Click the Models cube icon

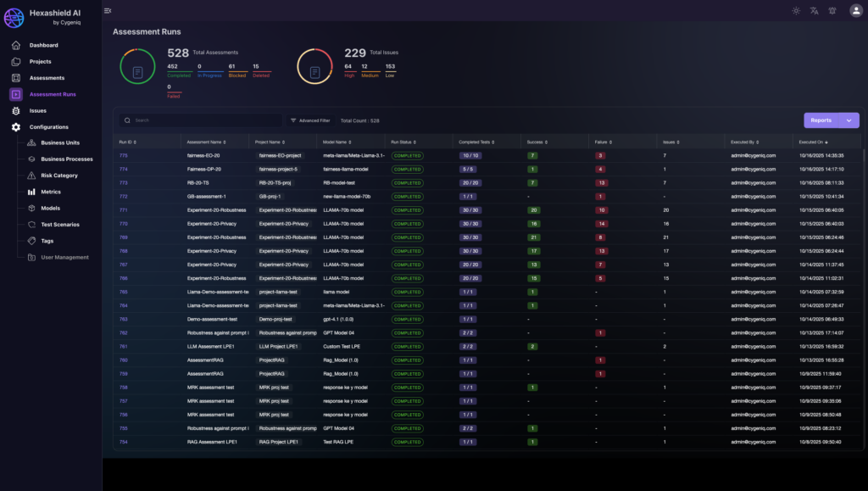31,208
